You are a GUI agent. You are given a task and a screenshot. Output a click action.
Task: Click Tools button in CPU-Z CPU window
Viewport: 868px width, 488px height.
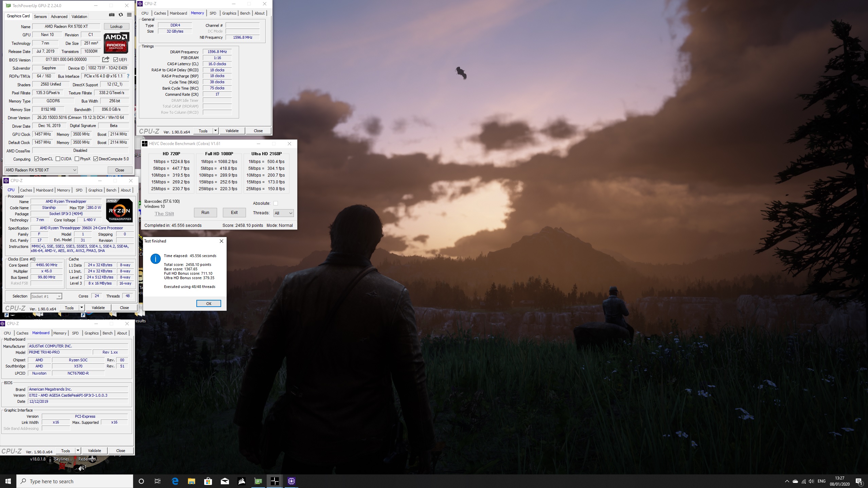[69, 308]
